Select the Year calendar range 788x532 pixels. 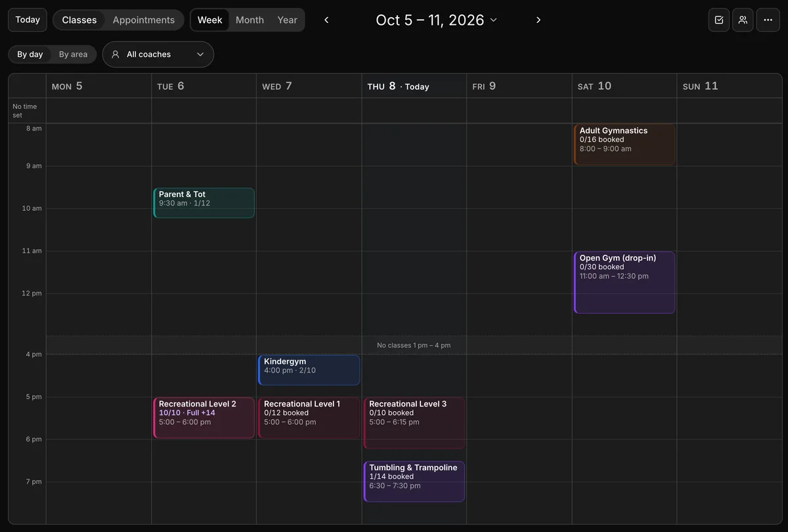coord(288,20)
